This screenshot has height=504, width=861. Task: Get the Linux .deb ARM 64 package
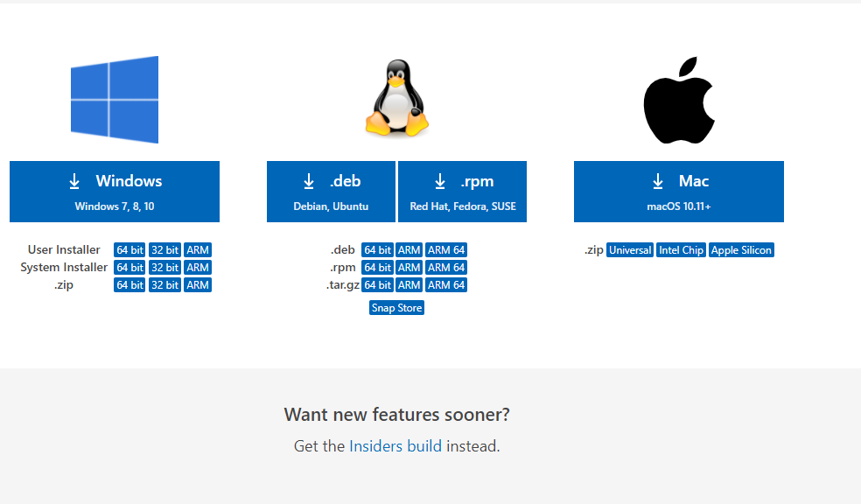pyautogui.click(x=446, y=249)
